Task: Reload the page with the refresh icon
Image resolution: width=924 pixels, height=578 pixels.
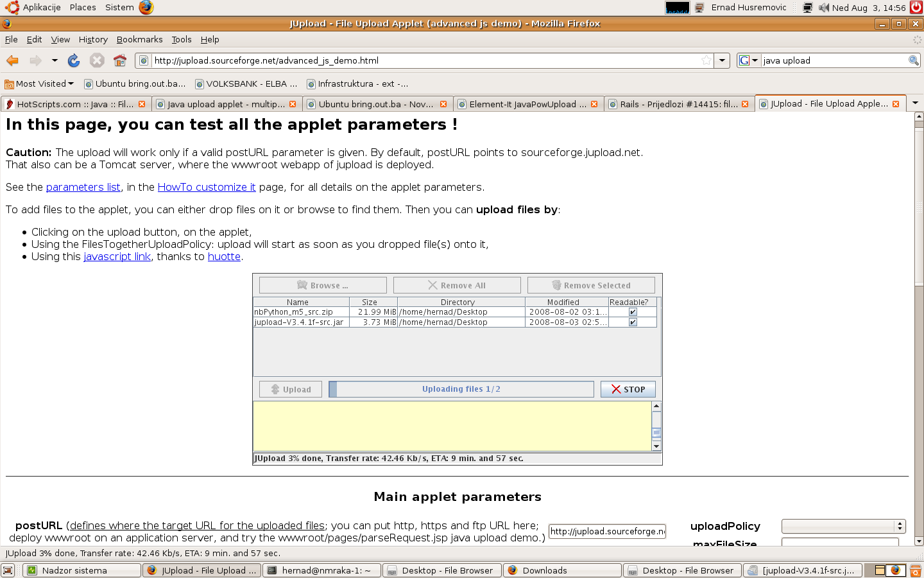Action: [x=74, y=60]
